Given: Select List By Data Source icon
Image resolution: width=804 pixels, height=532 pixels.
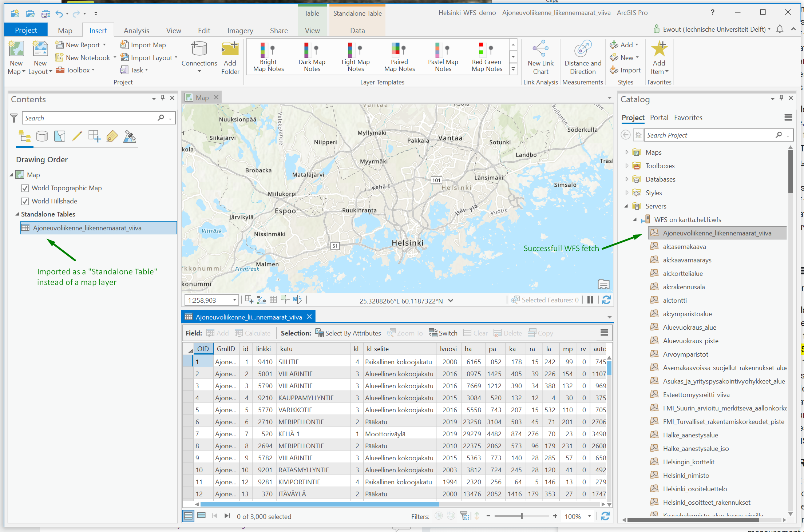Looking at the screenshot, I should (x=42, y=136).
